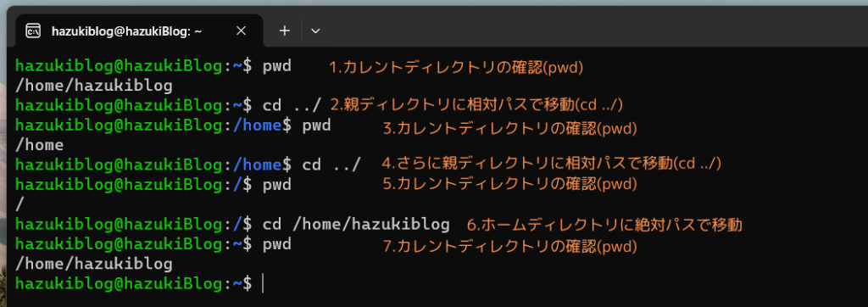Screen dimensions: 868x307
Task: Expand the new tab profile dropdown chevron
Action: point(315,31)
